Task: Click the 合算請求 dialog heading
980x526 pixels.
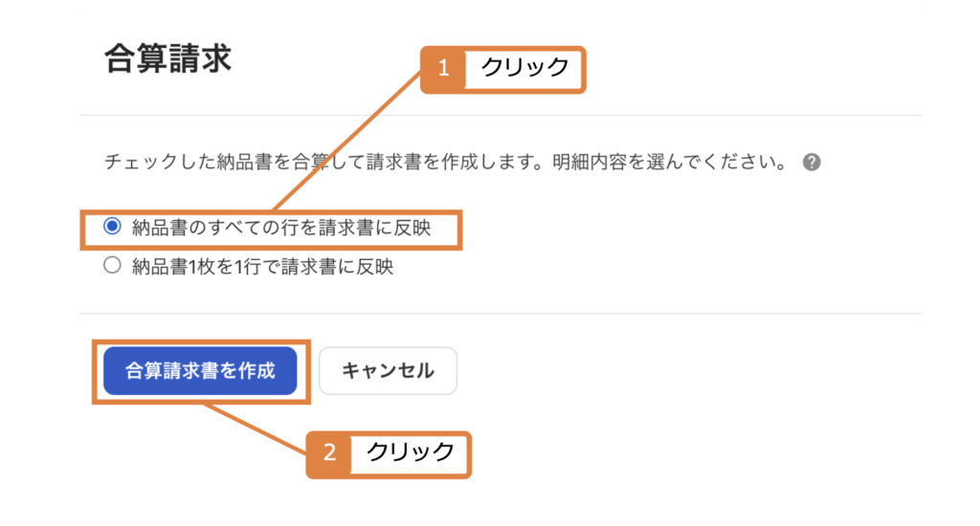Action: pos(167,58)
